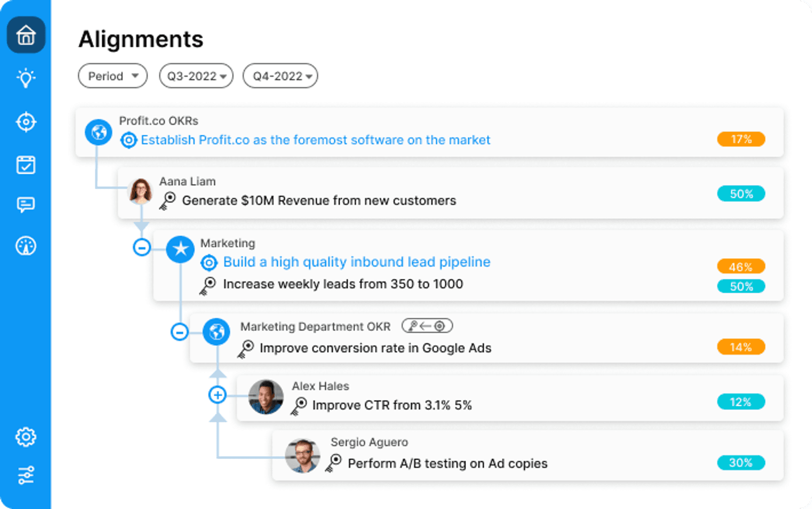Screen dimensions: 812x509
Task: Open the Home icon in sidebar
Action: click(x=26, y=35)
